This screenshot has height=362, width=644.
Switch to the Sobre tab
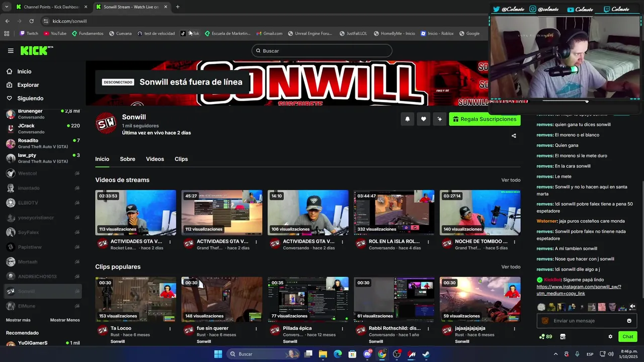[x=127, y=159]
